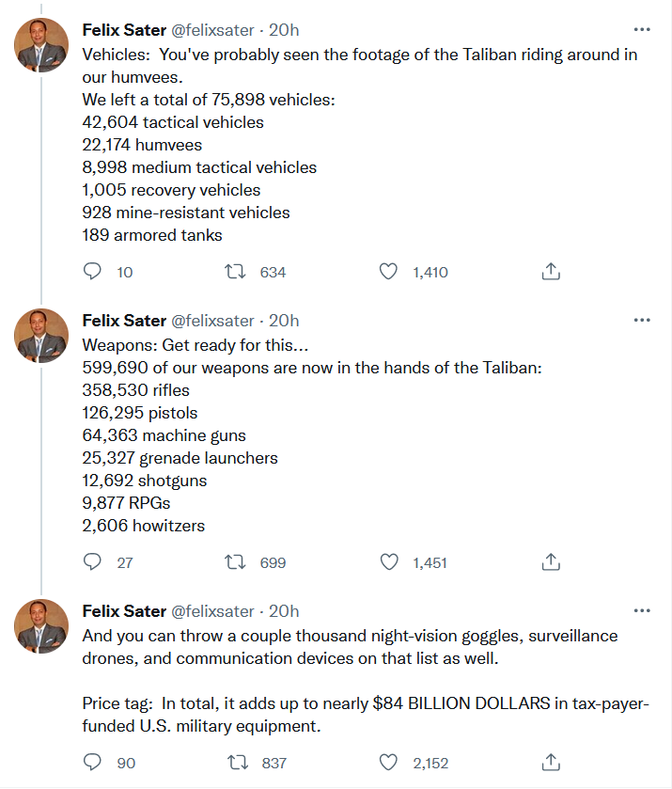Share the Weapons tweet
The width and height of the screenshot is (672, 789).
coord(552,562)
